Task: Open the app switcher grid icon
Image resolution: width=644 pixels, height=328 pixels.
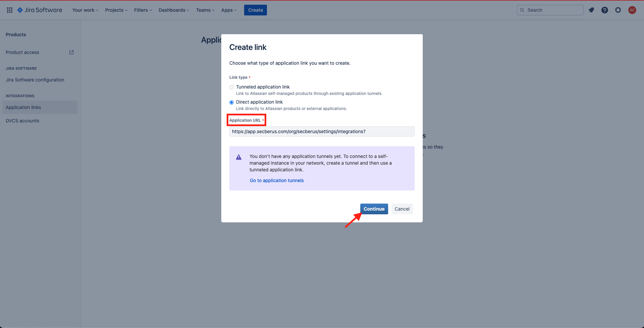Action: pyautogui.click(x=10, y=10)
